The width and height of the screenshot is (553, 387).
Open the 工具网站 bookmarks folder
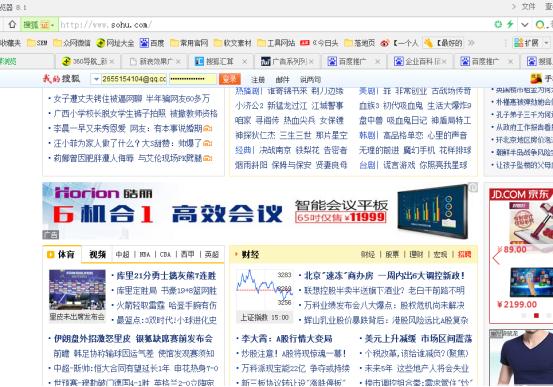[x=276, y=43]
